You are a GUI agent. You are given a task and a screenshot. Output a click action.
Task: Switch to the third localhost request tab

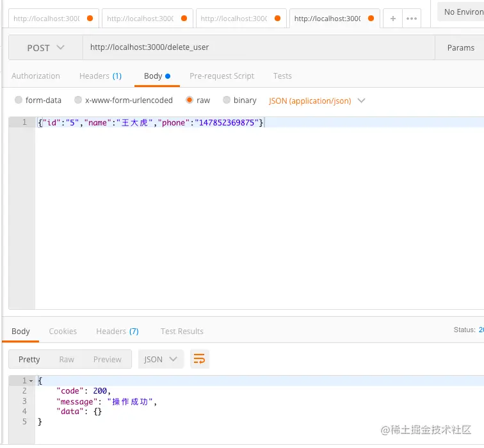click(x=241, y=19)
